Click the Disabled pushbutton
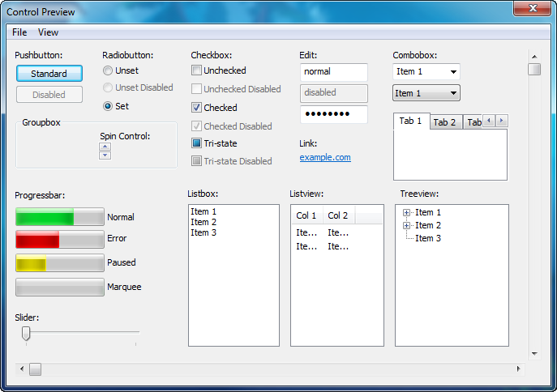 click(49, 95)
